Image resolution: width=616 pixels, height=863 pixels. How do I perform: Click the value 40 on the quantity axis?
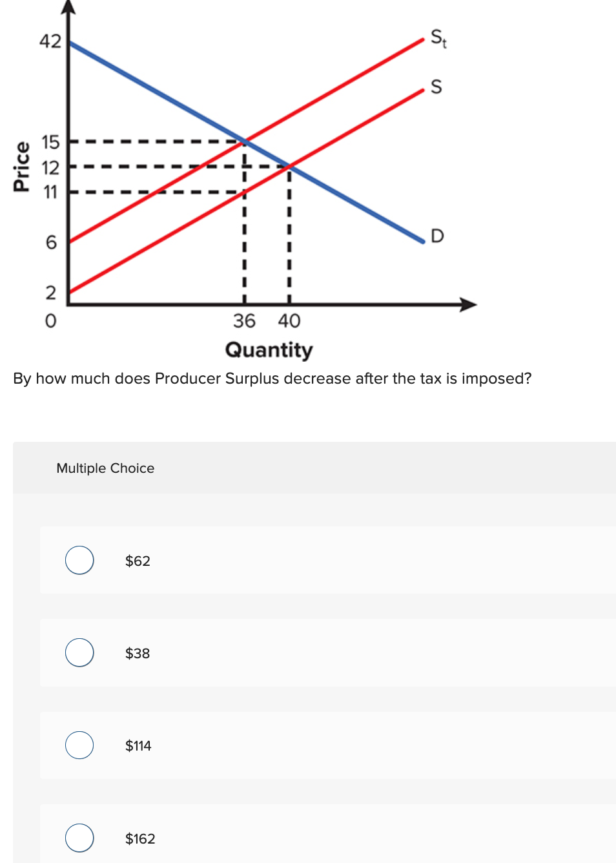289,320
